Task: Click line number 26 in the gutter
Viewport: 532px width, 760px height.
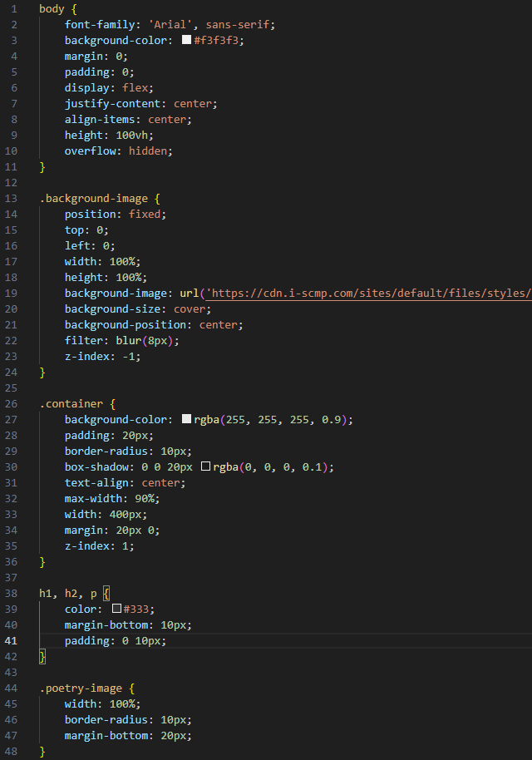Action: (x=11, y=404)
